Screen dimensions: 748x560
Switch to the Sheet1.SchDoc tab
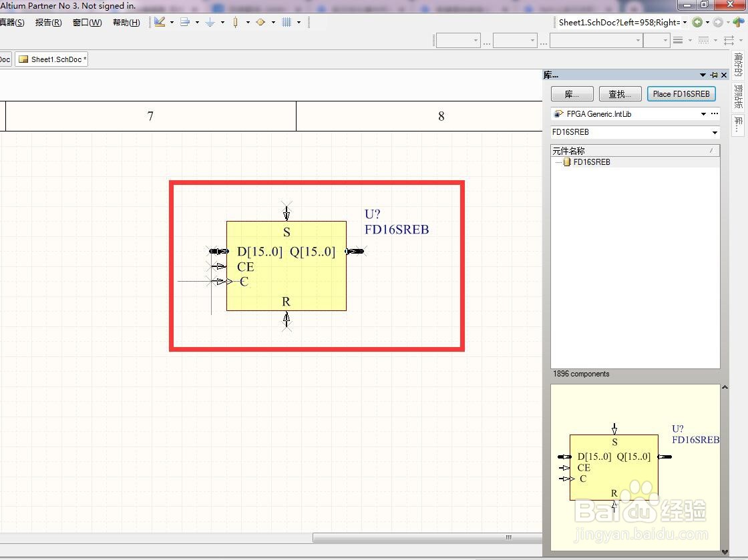51,59
